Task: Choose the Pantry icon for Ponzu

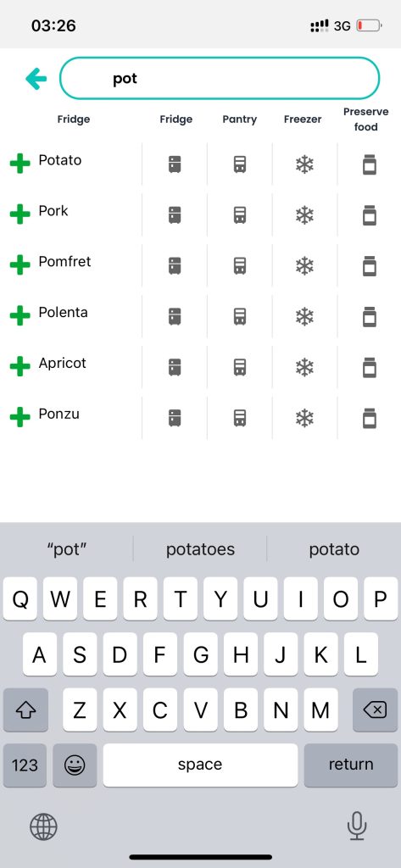Action: pos(240,418)
